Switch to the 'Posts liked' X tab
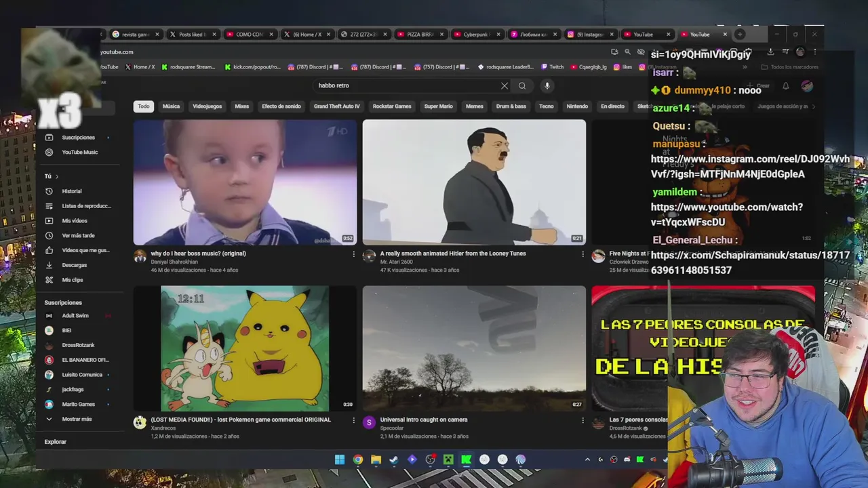868x488 pixels. [x=193, y=35]
